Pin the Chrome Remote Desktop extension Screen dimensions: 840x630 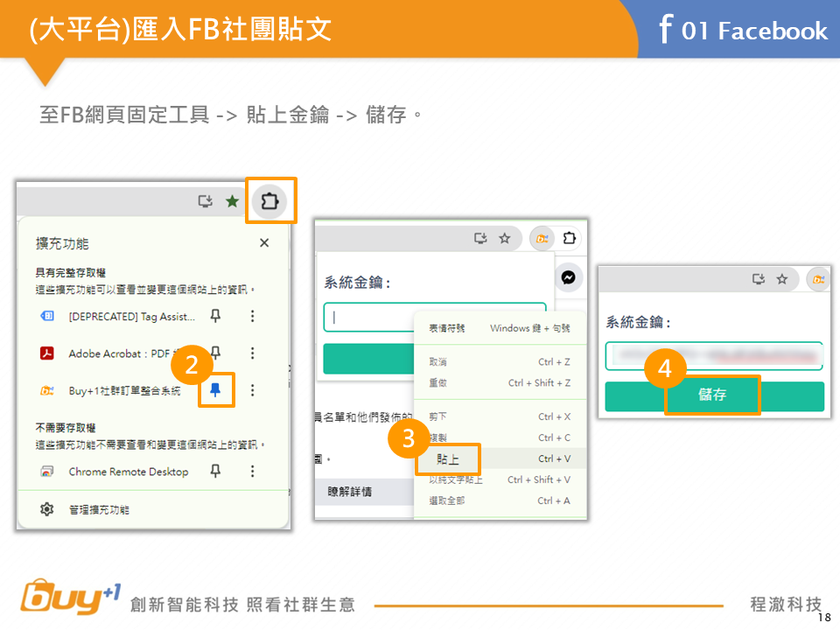pyautogui.click(x=216, y=471)
